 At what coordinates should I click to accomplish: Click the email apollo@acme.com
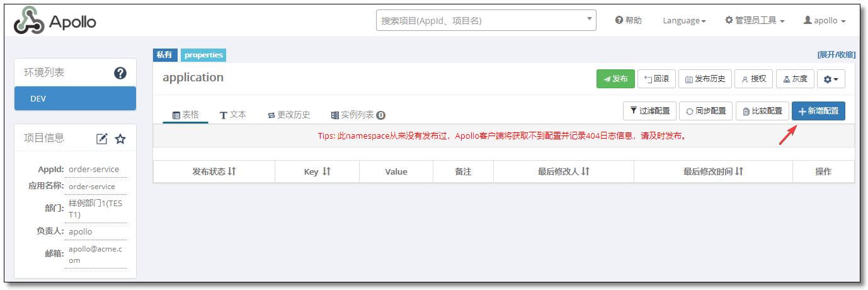[x=96, y=254]
